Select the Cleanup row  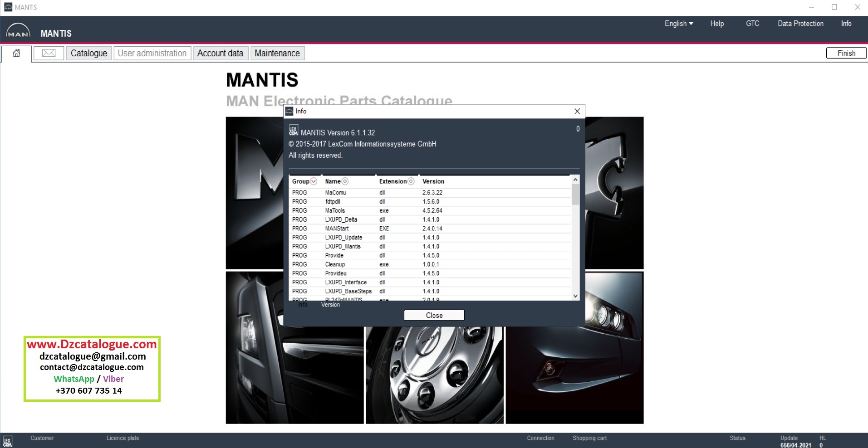[x=430, y=264]
